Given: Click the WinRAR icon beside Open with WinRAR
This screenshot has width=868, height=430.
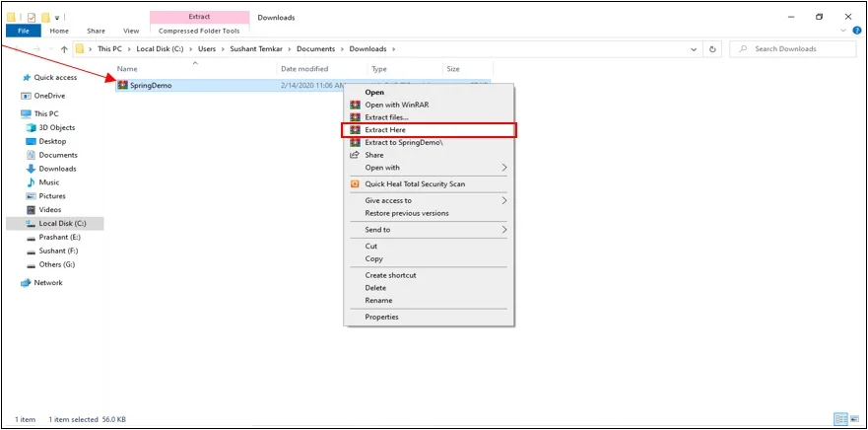Looking at the screenshot, I should pyautogui.click(x=355, y=105).
